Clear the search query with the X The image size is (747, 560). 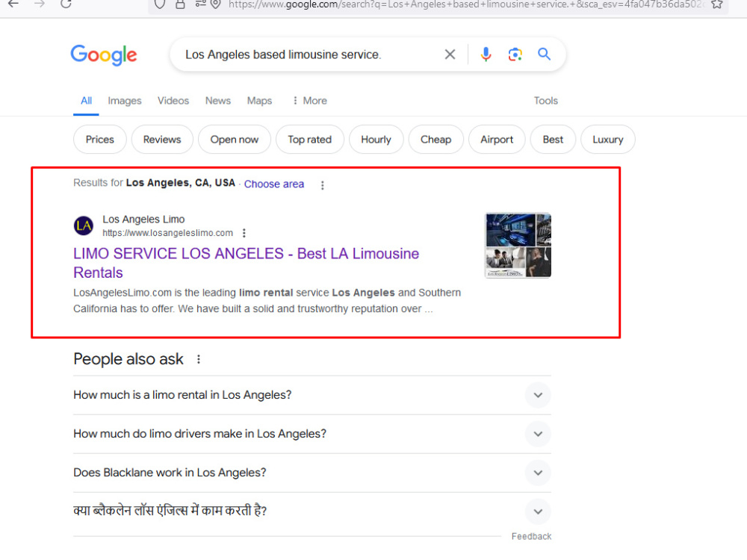tap(450, 55)
